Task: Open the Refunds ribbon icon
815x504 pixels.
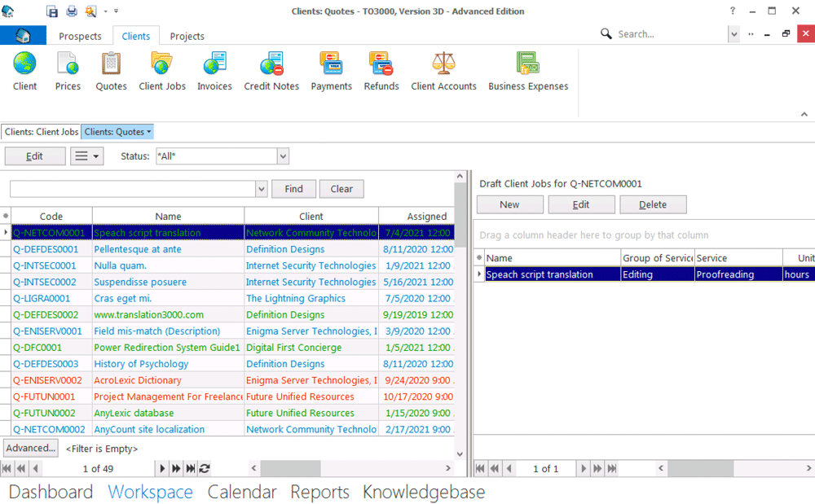Action: [x=381, y=71]
